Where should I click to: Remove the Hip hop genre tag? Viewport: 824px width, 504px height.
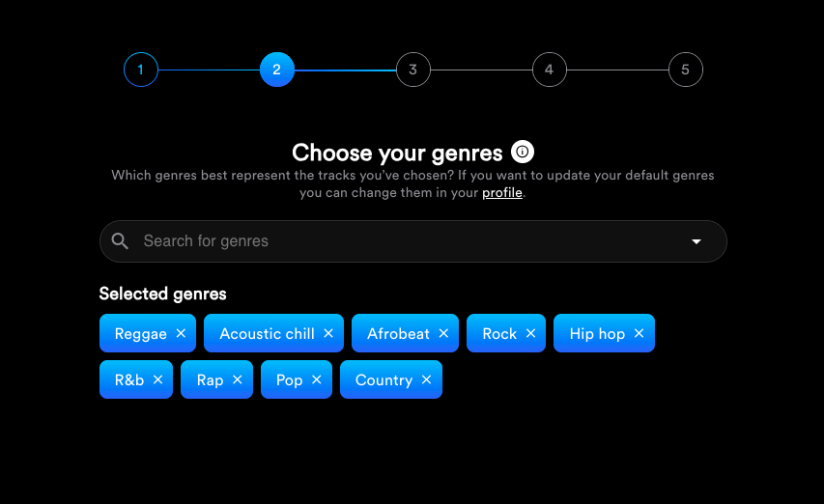point(639,333)
